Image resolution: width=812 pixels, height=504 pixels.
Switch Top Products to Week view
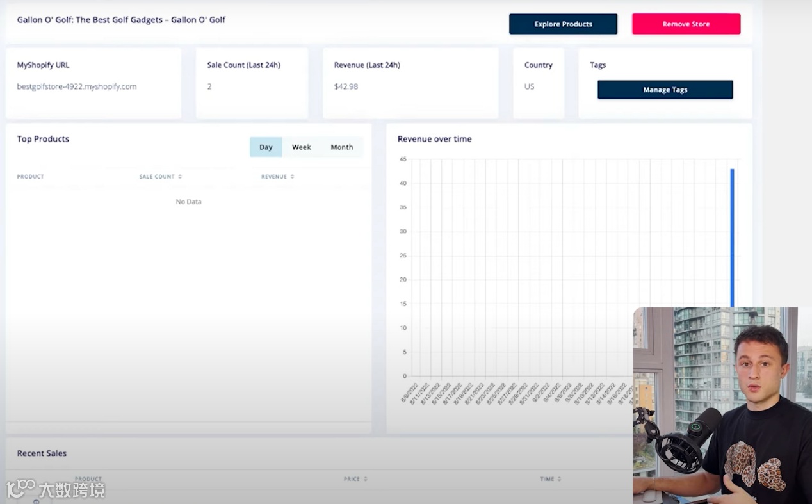pyautogui.click(x=302, y=147)
